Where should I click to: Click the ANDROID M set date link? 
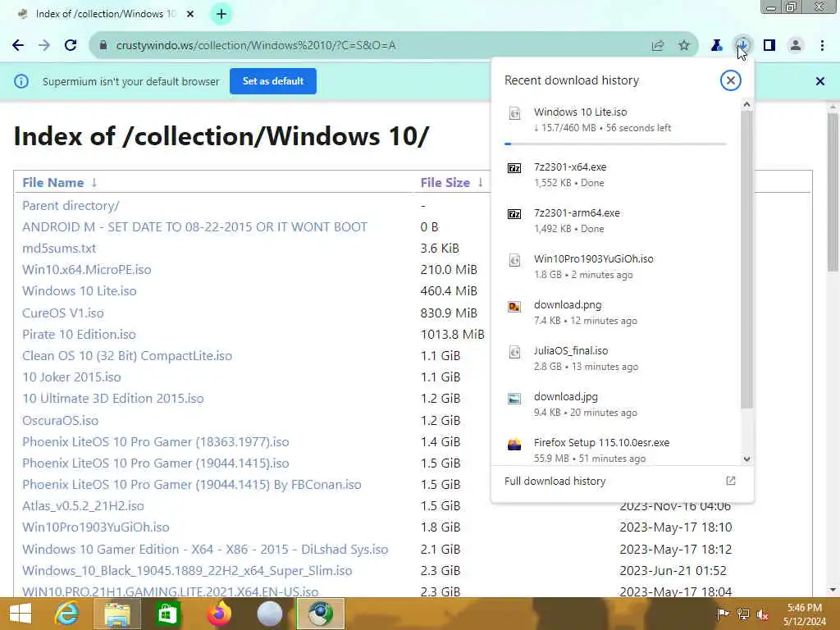pyautogui.click(x=194, y=227)
